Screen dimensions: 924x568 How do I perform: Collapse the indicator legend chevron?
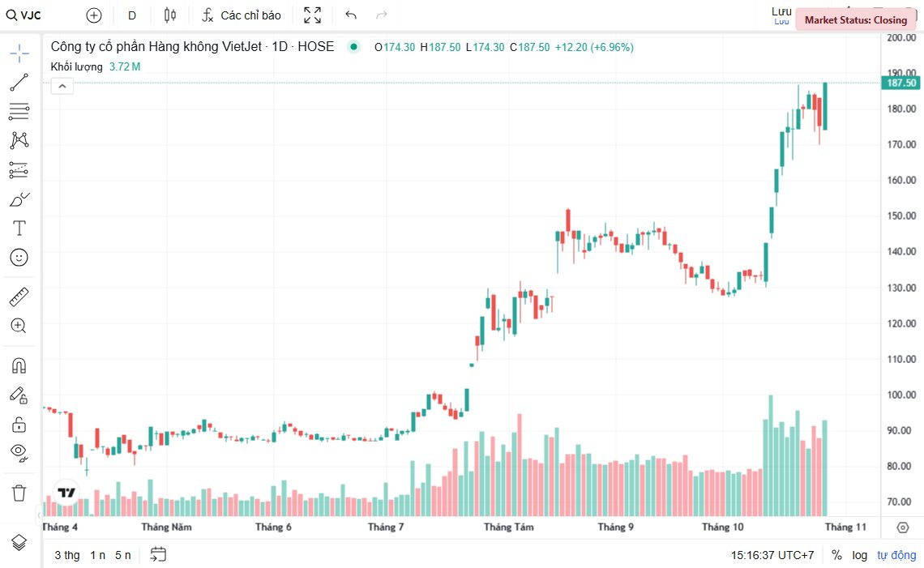(x=62, y=86)
